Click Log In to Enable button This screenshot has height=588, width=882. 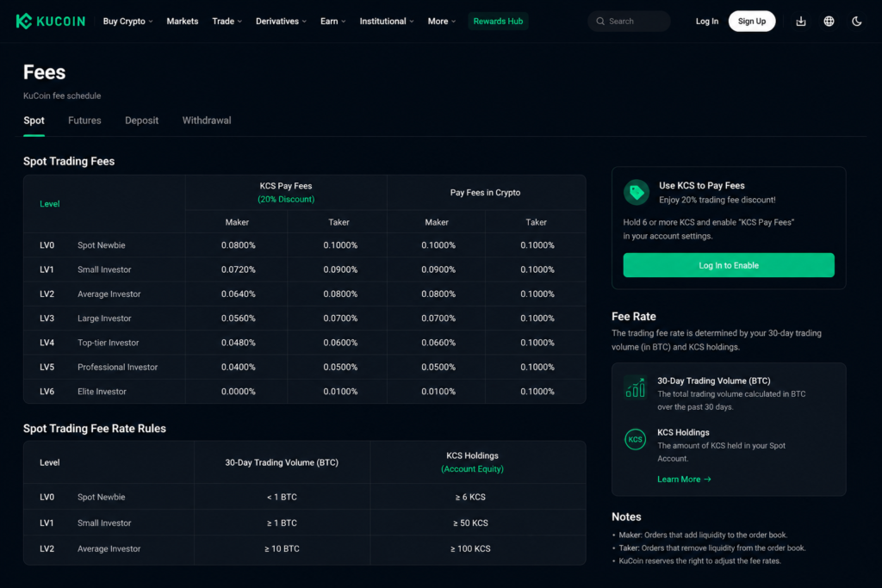tap(729, 265)
